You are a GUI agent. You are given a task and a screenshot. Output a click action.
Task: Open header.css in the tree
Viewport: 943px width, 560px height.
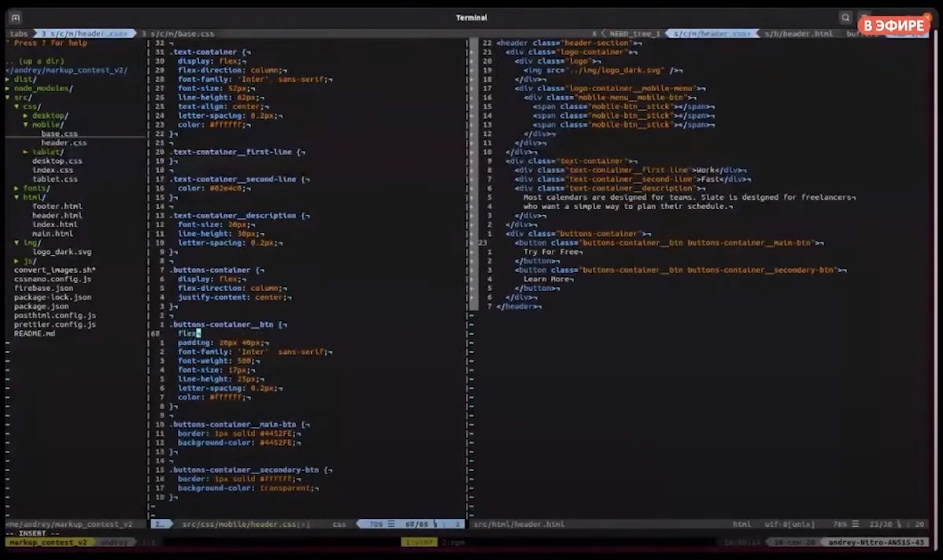[64, 142]
